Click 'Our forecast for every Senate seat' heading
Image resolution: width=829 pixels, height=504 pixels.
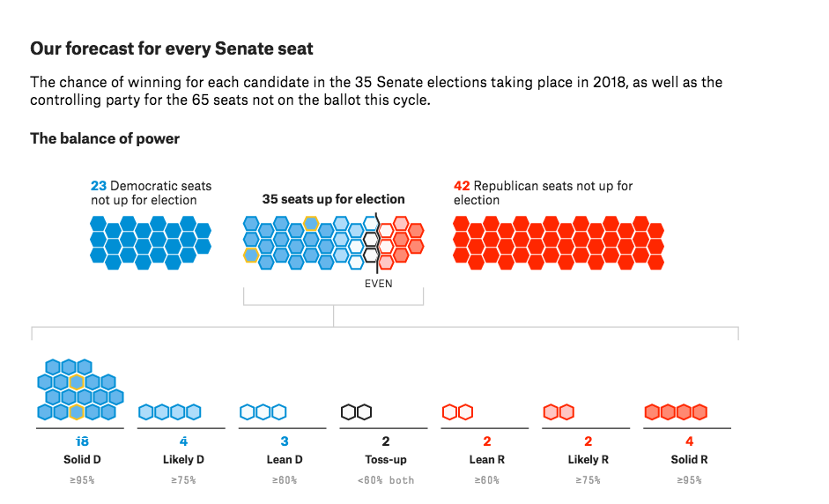172,48
